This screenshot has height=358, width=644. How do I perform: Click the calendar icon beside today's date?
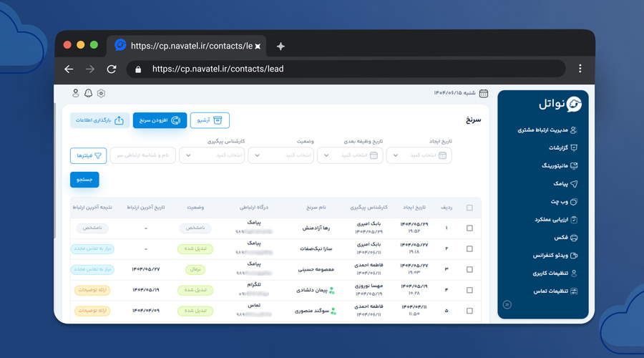[484, 93]
